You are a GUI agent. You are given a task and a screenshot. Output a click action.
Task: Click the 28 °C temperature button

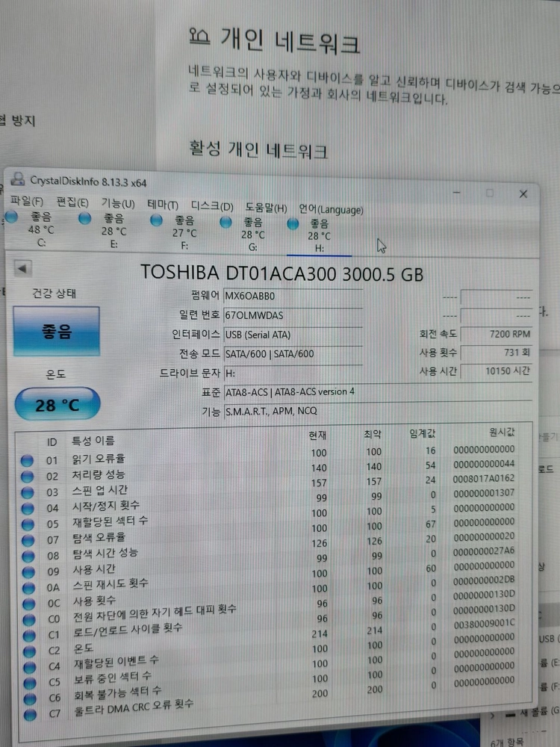point(57,404)
